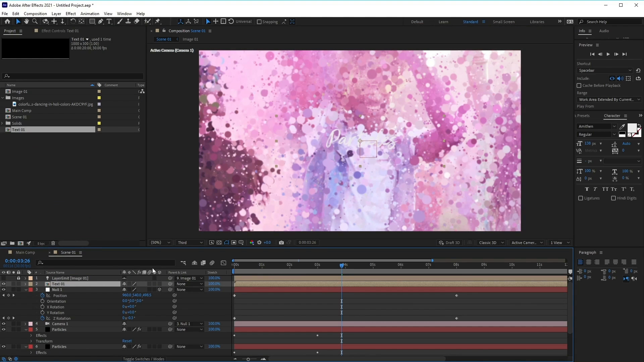Toggle visibility of Null 1 layer
Viewport: 644px width, 362px height.
tap(4, 290)
